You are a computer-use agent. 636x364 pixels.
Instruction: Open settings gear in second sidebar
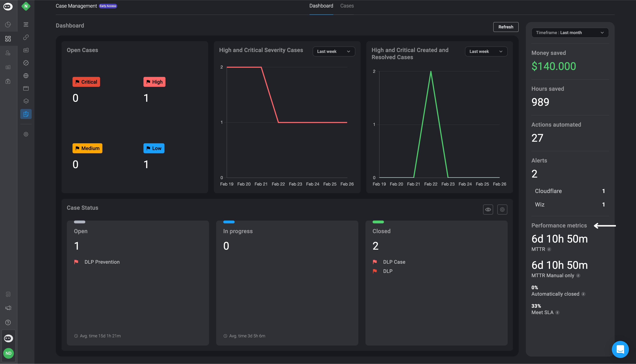(x=26, y=134)
